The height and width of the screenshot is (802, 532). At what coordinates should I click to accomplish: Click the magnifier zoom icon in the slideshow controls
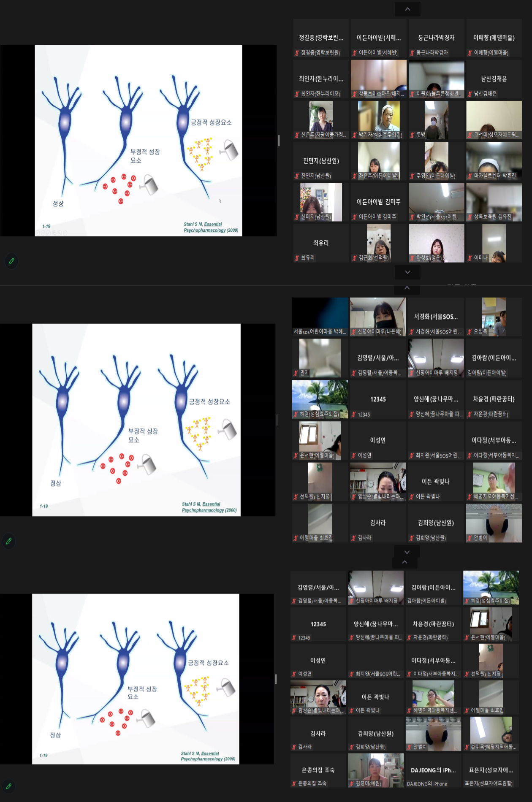(x=60, y=233)
